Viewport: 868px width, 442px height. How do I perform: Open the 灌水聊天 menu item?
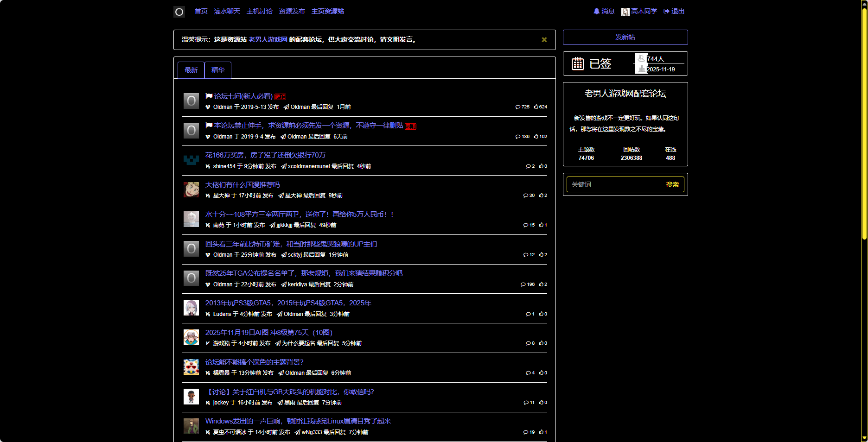click(x=227, y=11)
